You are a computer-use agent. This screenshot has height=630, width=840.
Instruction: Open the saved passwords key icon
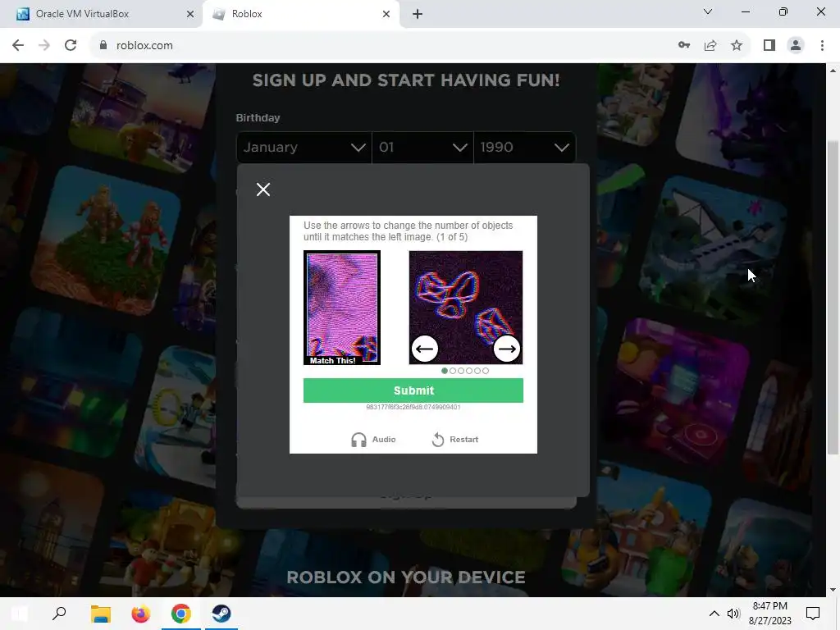pyautogui.click(x=684, y=46)
